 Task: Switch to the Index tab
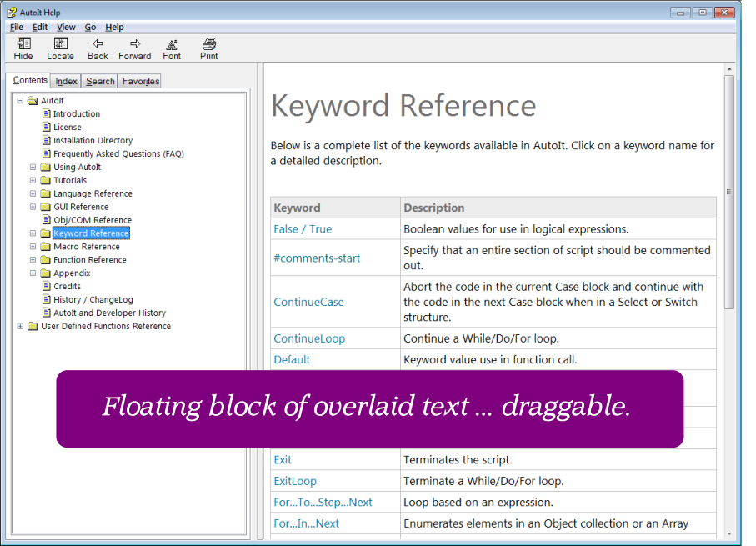pyautogui.click(x=66, y=81)
